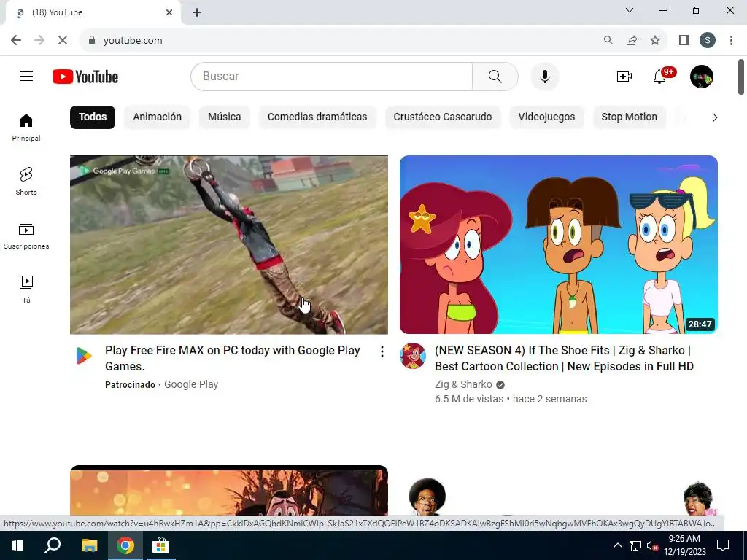Screen dimensions: 747x560
Task: Click the network tray icon
Action: point(635,545)
